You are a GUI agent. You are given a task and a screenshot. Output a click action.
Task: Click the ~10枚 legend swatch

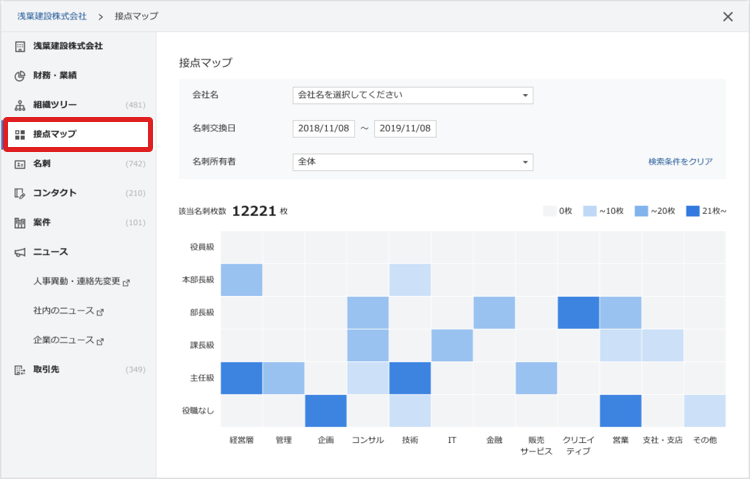[590, 211]
